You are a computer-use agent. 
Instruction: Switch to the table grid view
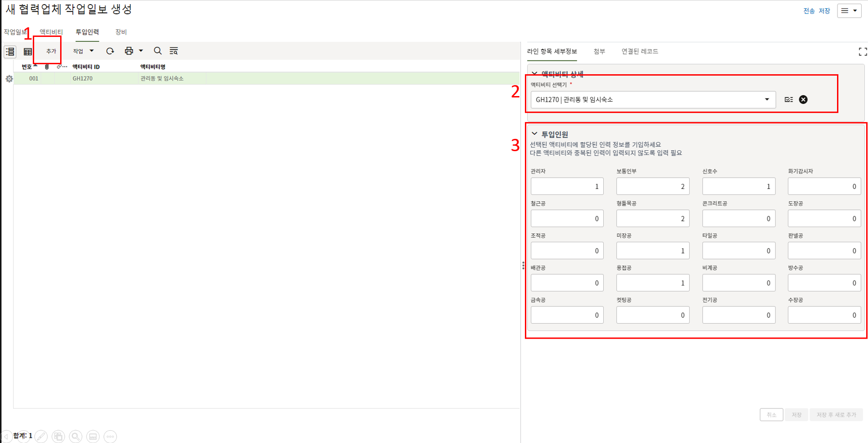tap(28, 52)
